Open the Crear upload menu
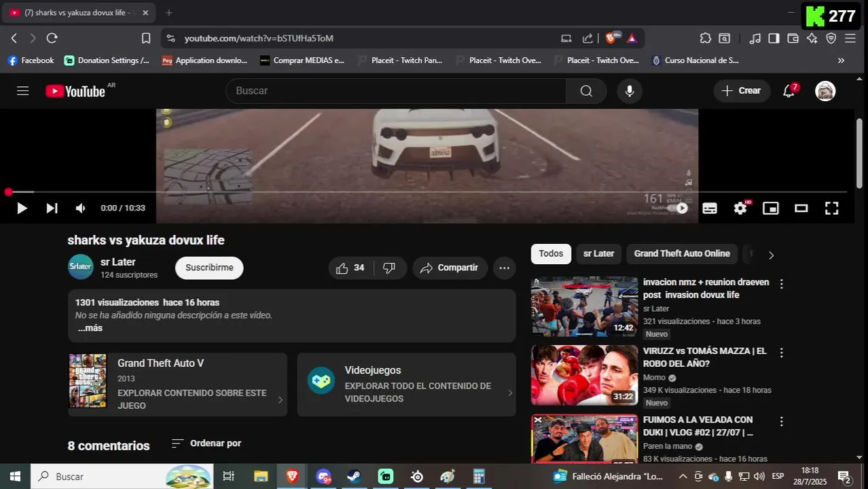 pyautogui.click(x=742, y=91)
